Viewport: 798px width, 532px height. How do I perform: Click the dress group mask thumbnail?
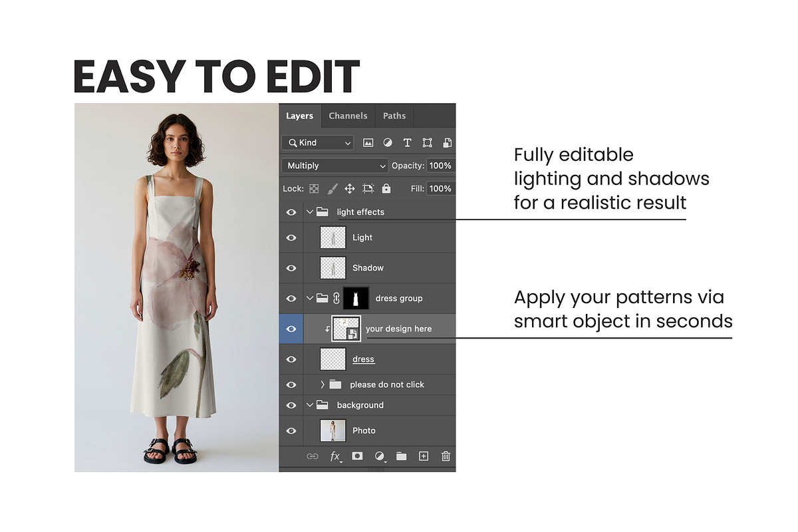point(356,298)
